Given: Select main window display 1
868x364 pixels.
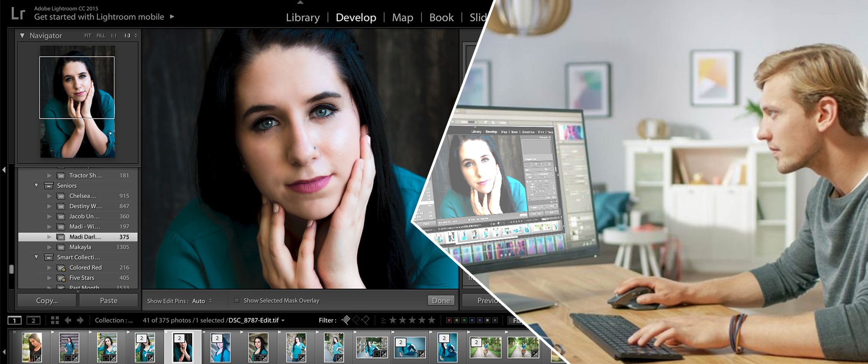Looking at the screenshot, I should click(15, 320).
